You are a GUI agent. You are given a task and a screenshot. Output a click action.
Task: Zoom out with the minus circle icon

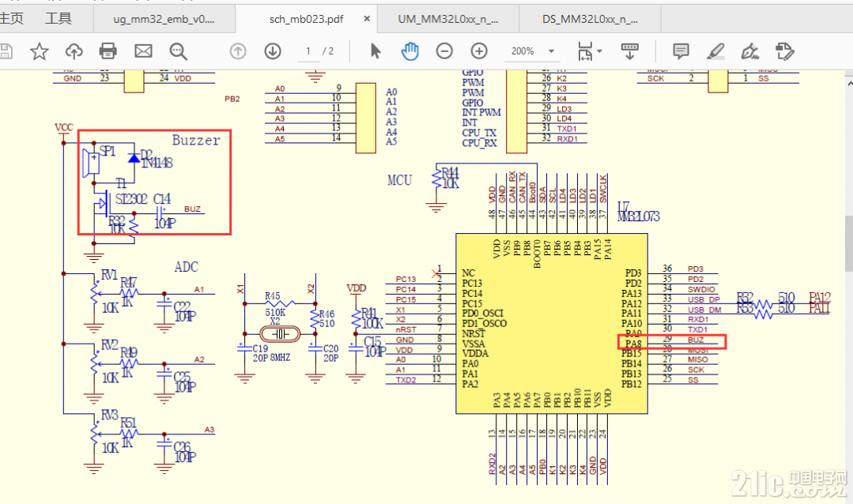[444, 51]
